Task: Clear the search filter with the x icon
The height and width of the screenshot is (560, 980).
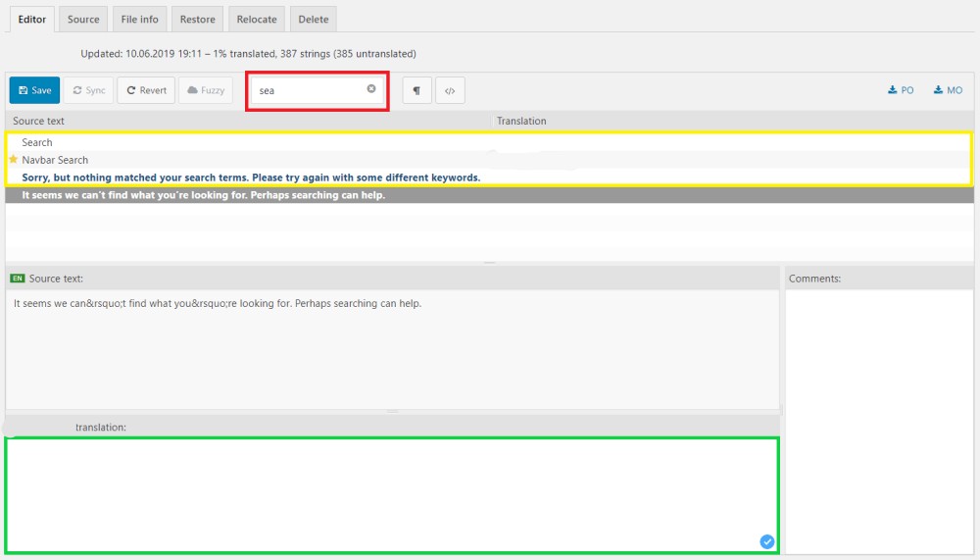Action: 371,89
